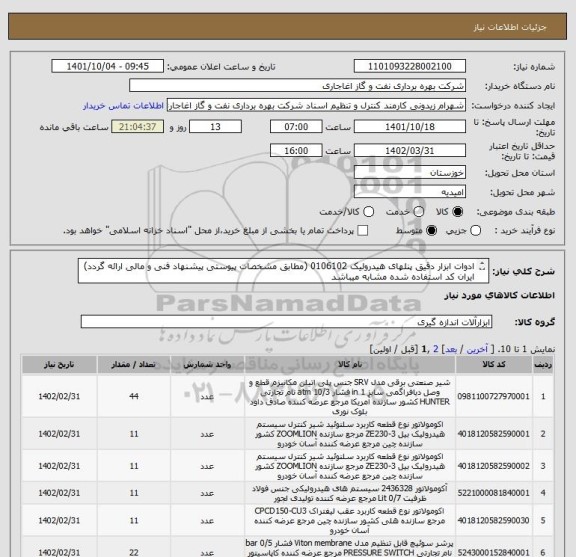This screenshot has height=557, width=576.
Task: Click item code 5243000152840001
Action: click(493, 552)
